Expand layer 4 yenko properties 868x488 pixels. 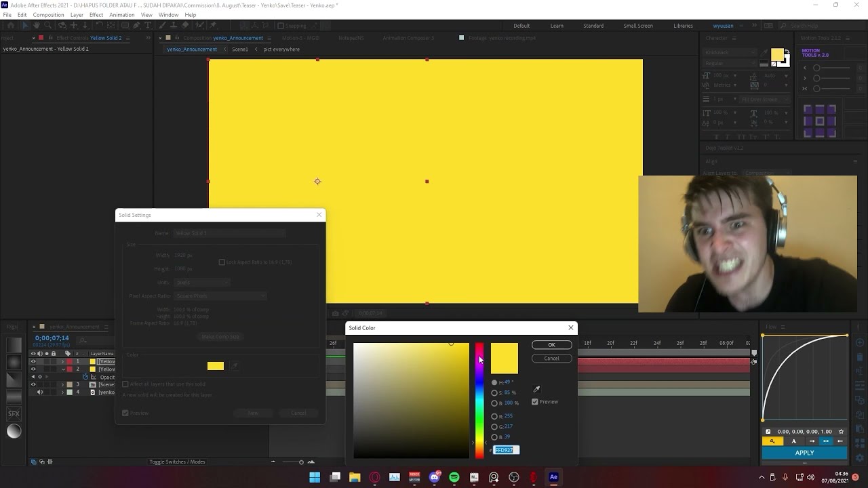click(x=62, y=392)
